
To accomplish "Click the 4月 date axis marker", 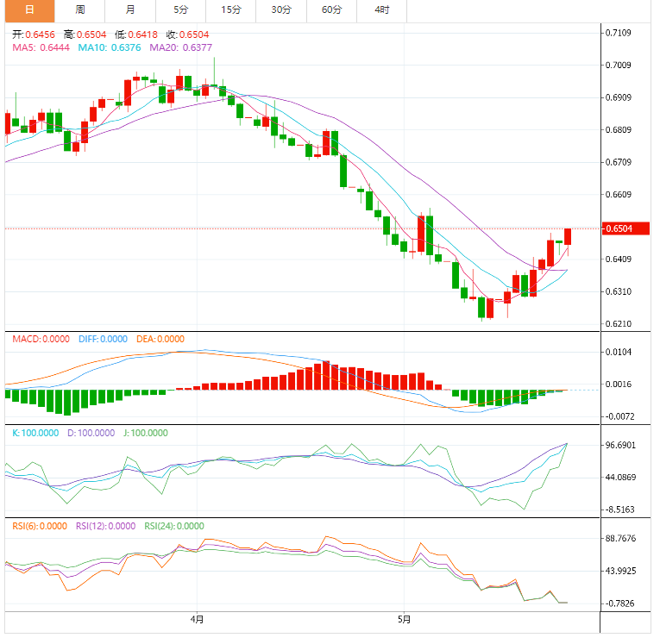I will (x=197, y=619).
